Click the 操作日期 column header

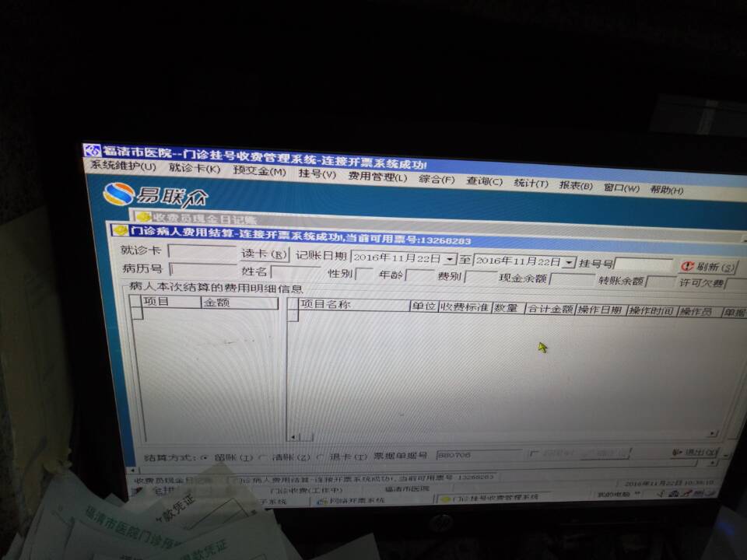pyautogui.click(x=600, y=310)
